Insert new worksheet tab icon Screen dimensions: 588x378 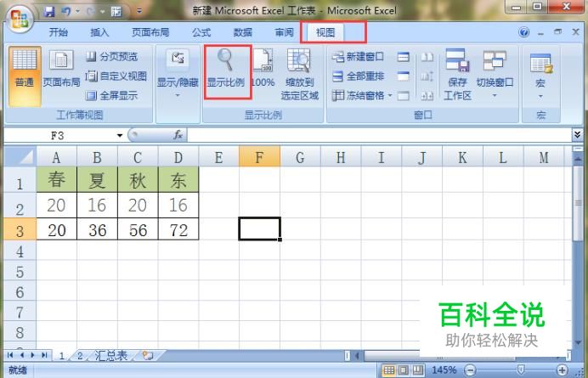click(148, 355)
